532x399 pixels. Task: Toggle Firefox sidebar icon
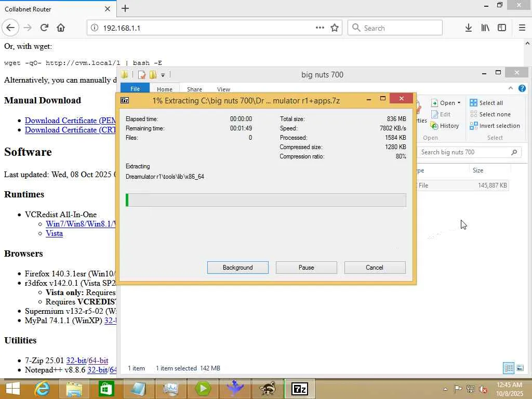coord(502,28)
